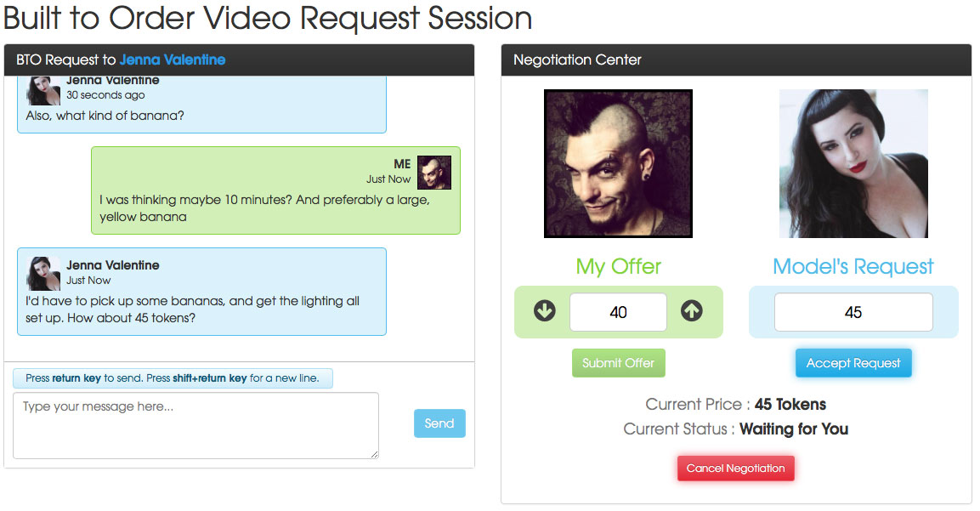Decrease My Offer with the down arrow

[544, 311]
